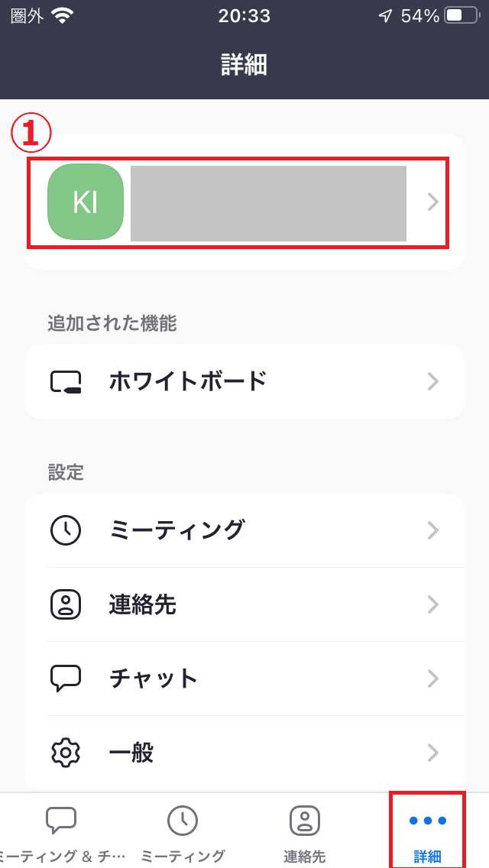Expand 一般 settings via its chevron
This screenshot has width=489, height=868.
(x=433, y=753)
